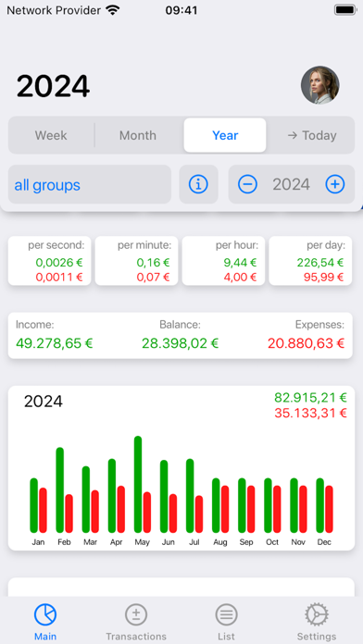Open the Main tab pie chart icon
The height and width of the screenshot is (644, 363).
click(45, 615)
